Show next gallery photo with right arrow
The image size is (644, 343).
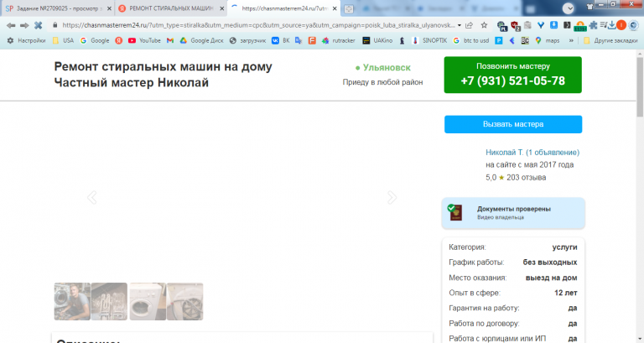pos(392,198)
